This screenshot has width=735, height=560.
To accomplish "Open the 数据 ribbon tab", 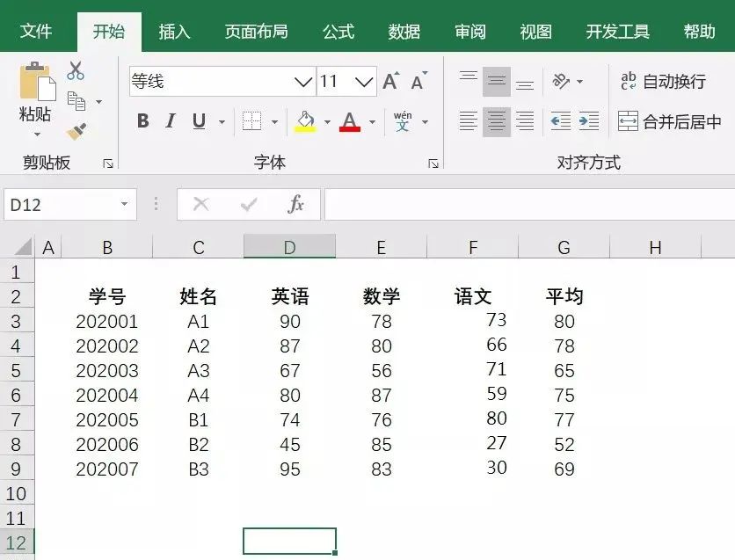I will coord(404,31).
